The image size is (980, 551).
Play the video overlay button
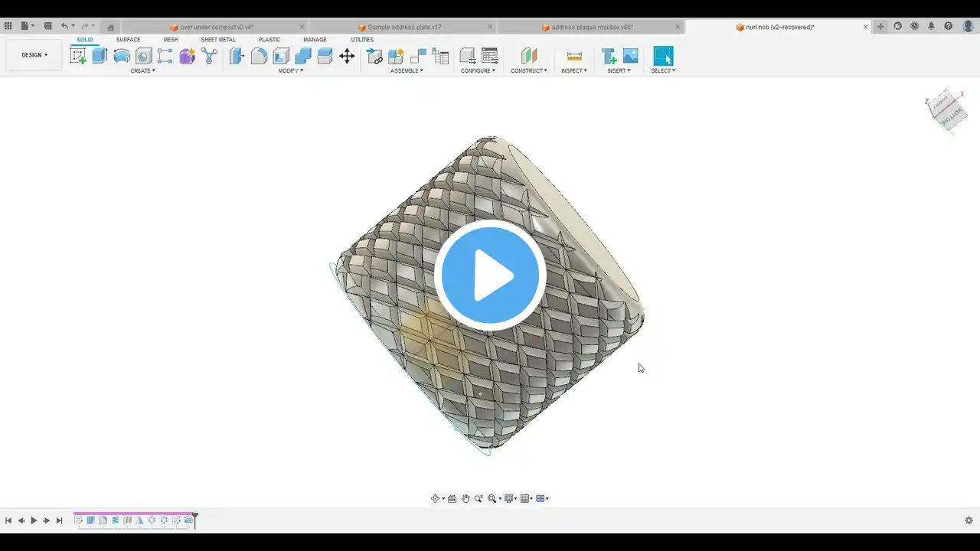(490, 275)
